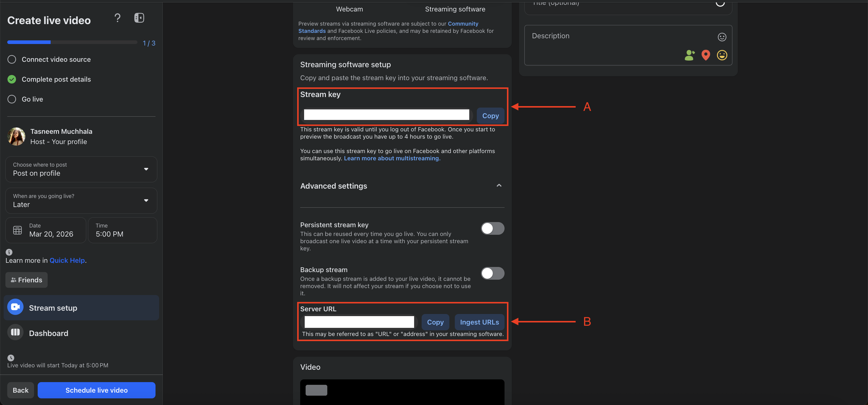868x405 pixels.
Task: Click the Schedule live video button
Action: pos(96,390)
